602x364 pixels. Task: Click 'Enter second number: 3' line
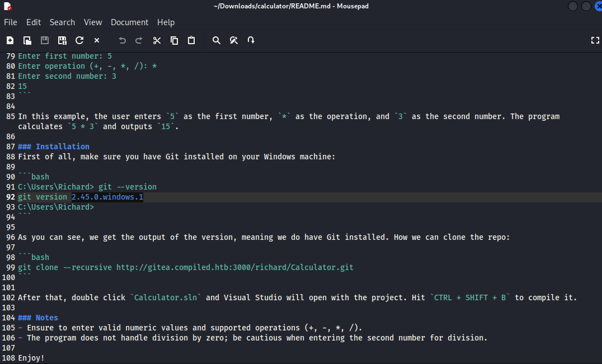67,76
